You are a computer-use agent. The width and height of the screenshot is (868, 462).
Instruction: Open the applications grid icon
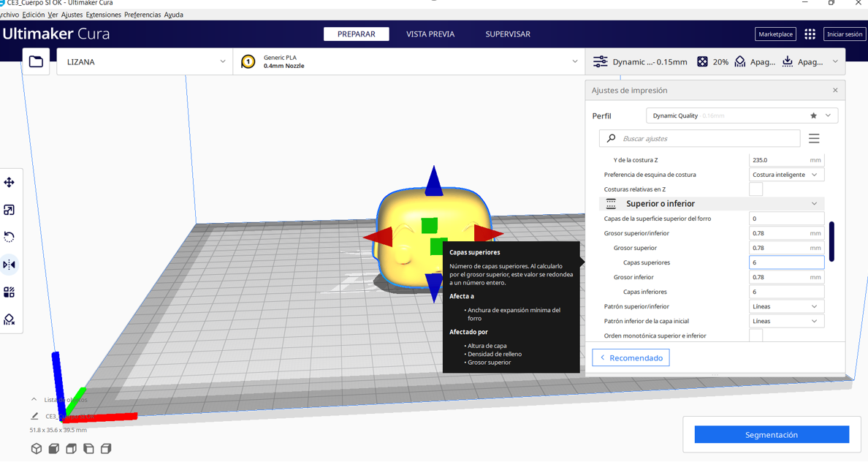(x=810, y=34)
